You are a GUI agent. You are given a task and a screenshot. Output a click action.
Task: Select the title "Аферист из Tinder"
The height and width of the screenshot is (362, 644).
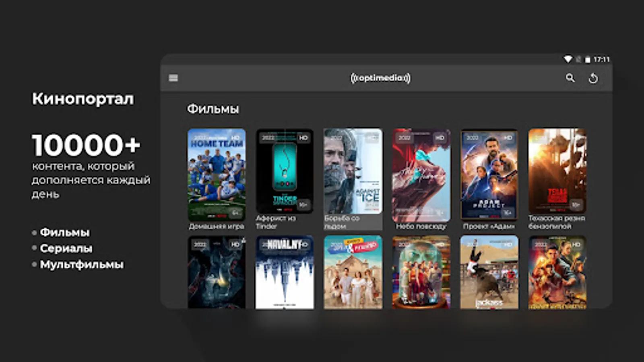[x=276, y=222]
